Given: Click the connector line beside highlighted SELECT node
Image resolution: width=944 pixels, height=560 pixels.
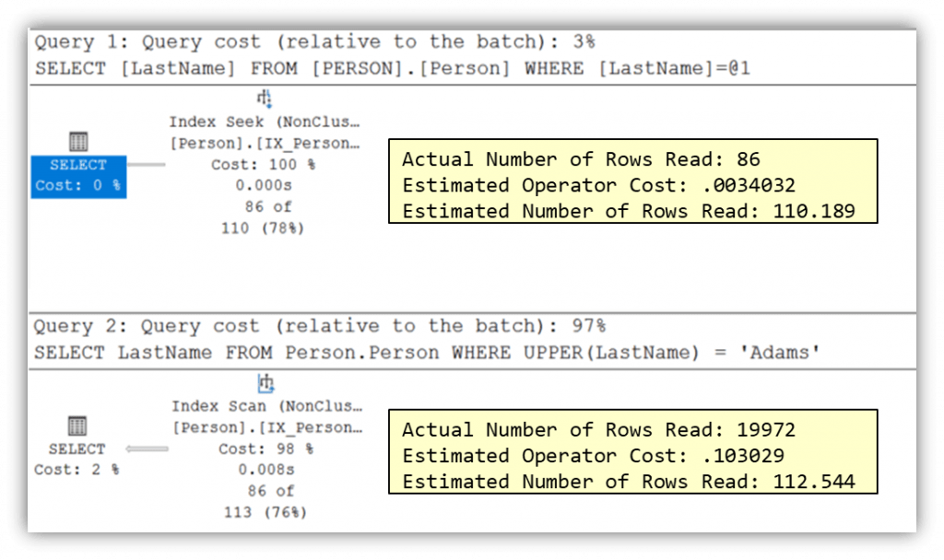Looking at the screenshot, I should point(147,165).
